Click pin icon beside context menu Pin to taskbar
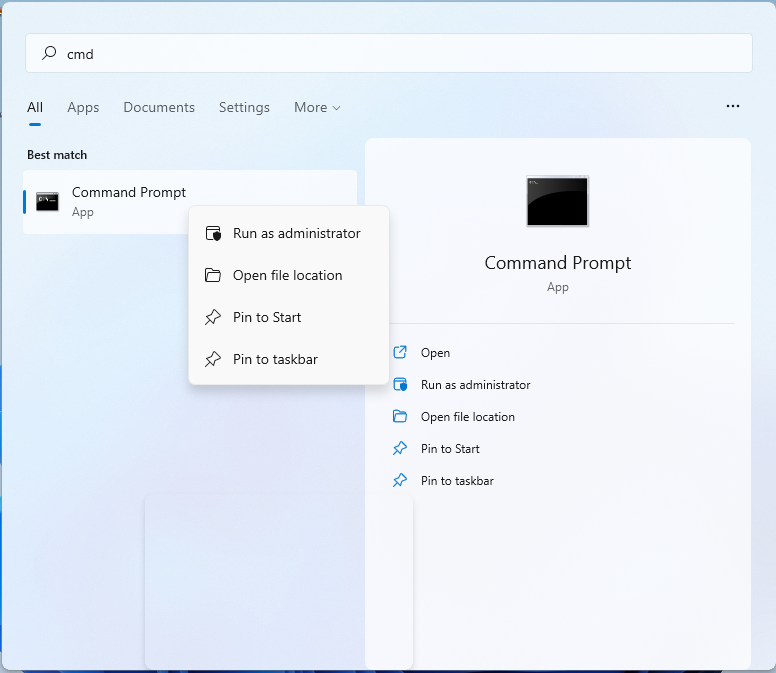This screenshot has width=776, height=673. 213,359
